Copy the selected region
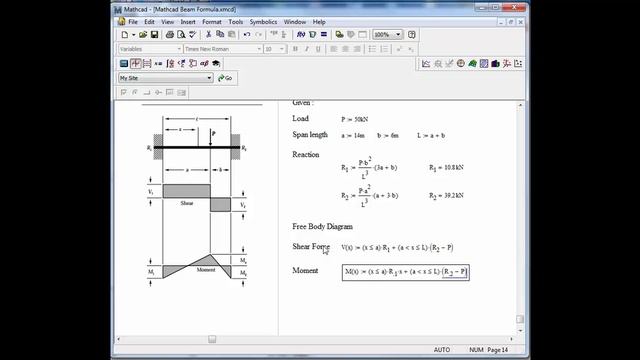Image resolution: width=640 pixels, height=360 pixels. coord(220,35)
